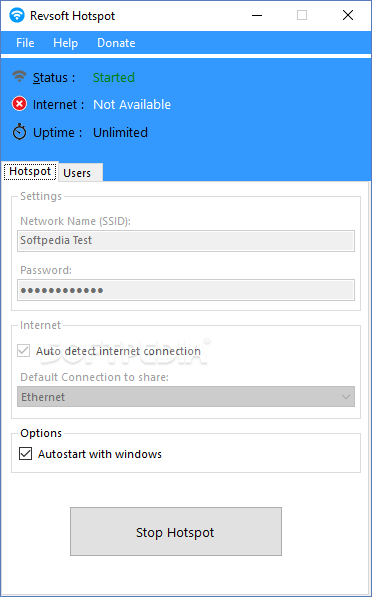Screen dimensions: 372x597
Task: Toggle Autostart with windows checkbox
Action: [26, 454]
